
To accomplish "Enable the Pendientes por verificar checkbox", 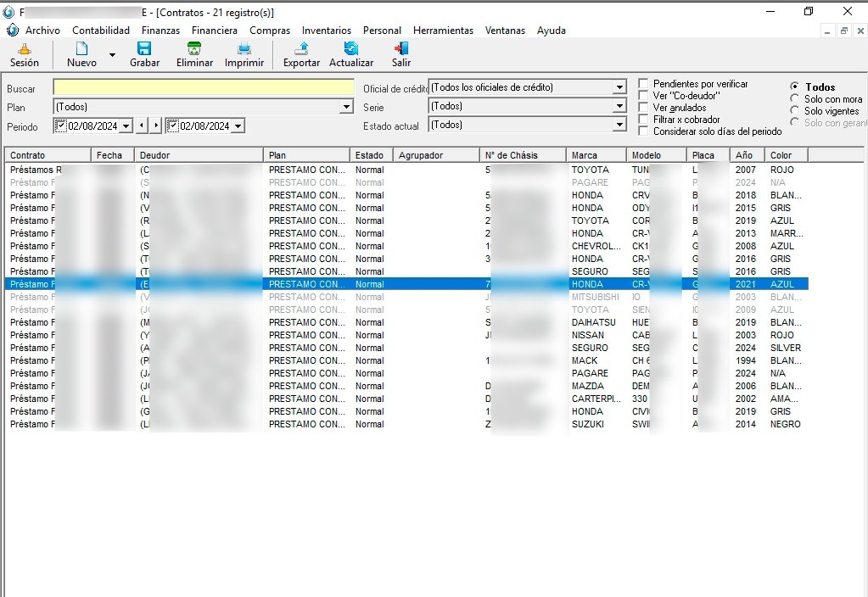I will [x=644, y=84].
